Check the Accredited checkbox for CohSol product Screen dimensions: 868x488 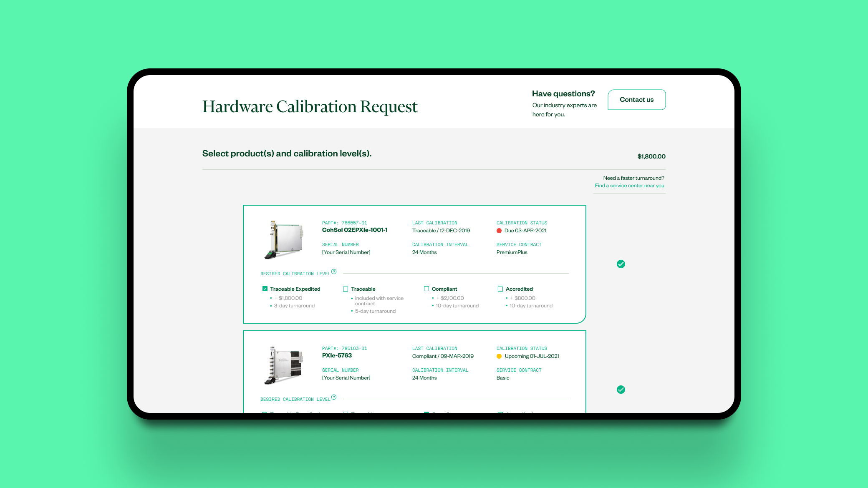500,289
